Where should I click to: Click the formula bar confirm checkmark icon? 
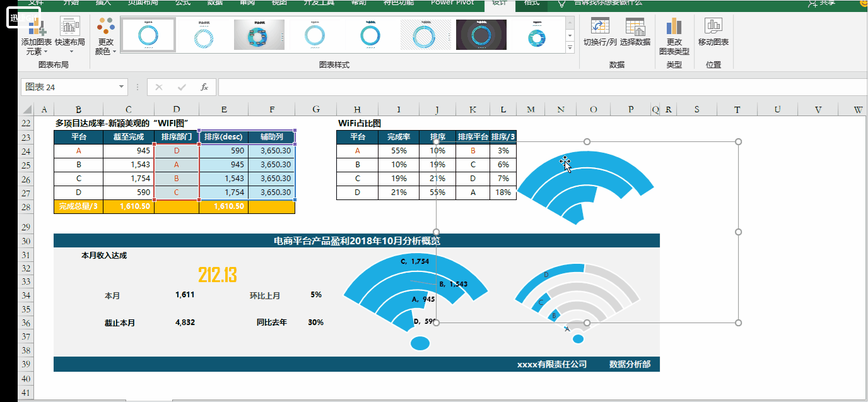point(182,87)
